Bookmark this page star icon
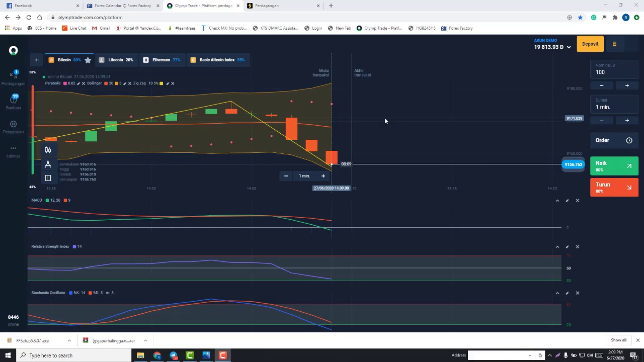 click(x=580, y=17)
